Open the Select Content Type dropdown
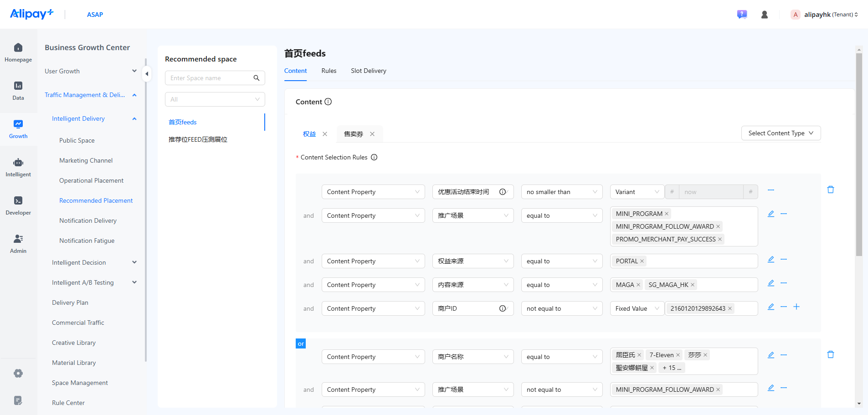 781,133
